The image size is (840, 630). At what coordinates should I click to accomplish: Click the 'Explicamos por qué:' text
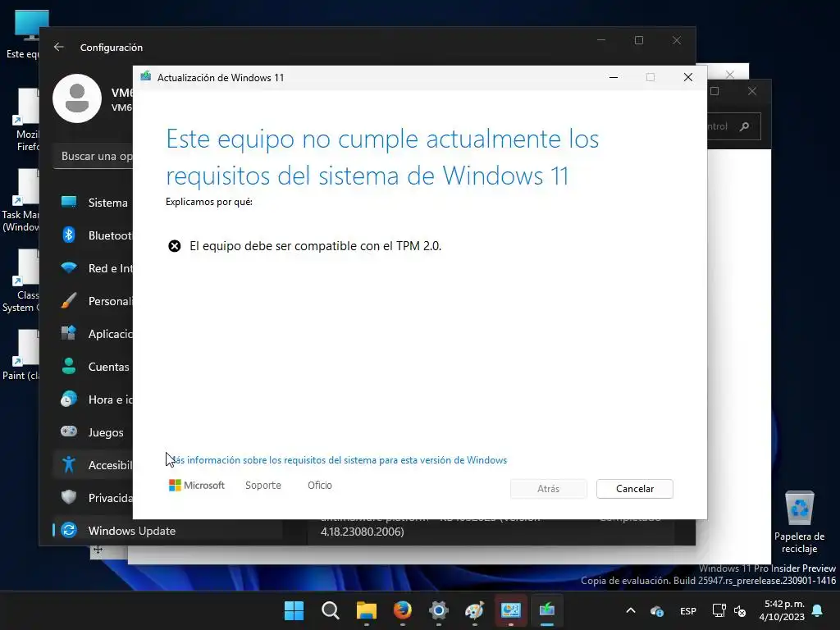click(209, 202)
